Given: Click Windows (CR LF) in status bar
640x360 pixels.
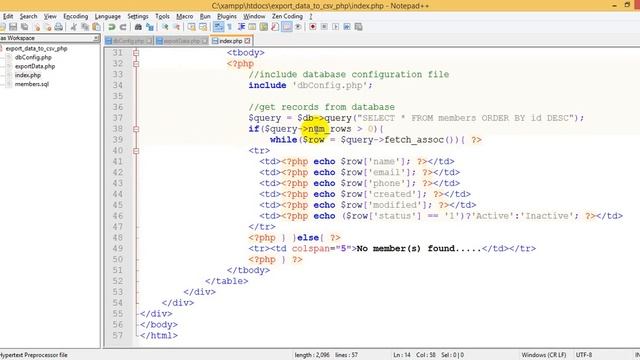Looking at the screenshot, I should pos(544,355).
